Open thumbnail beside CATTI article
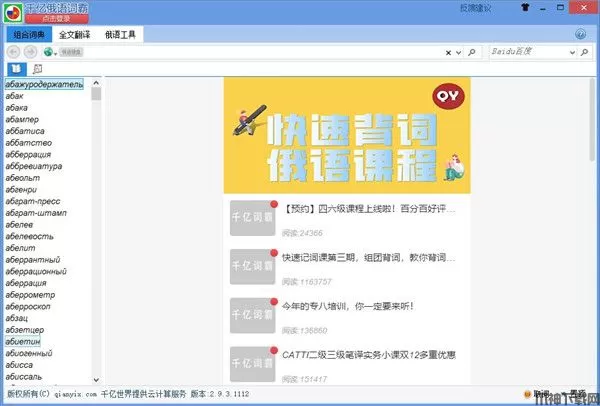This screenshot has height=406, width=600. click(x=253, y=364)
